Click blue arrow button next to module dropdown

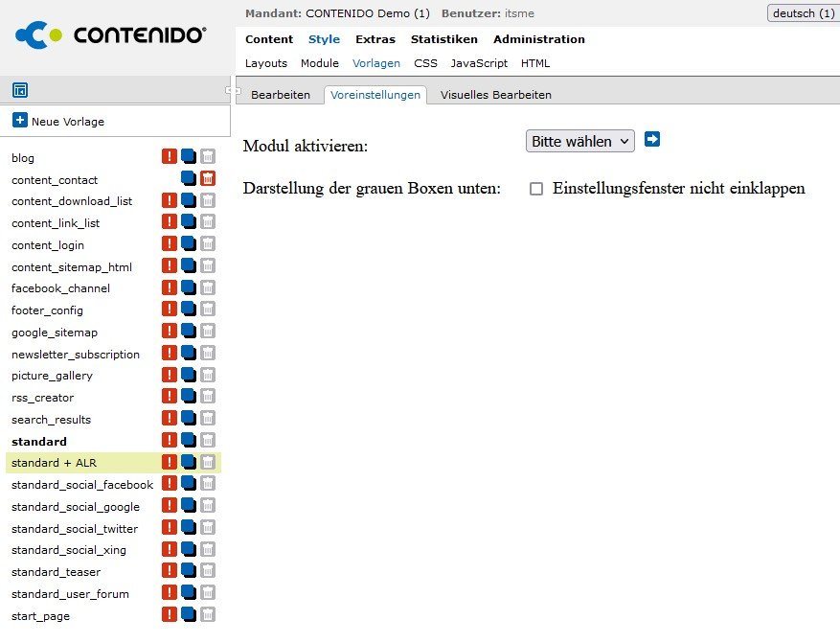tap(652, 140)
